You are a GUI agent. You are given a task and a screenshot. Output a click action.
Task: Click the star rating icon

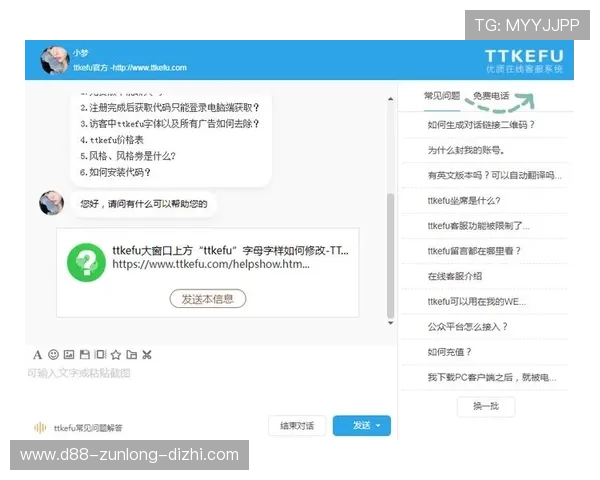coord(116,355)
